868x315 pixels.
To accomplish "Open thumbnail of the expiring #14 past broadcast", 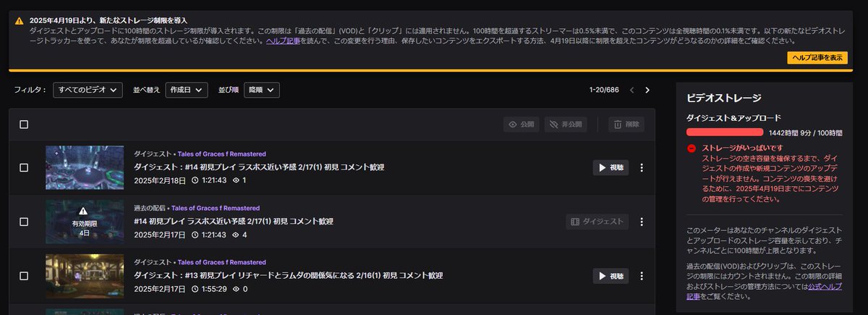I will click(x=85, y=222).
